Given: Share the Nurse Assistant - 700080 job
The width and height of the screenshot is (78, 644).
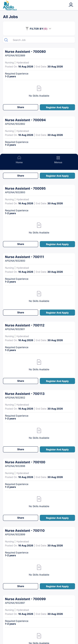Looking at the screenshot, I should [21, 107].
